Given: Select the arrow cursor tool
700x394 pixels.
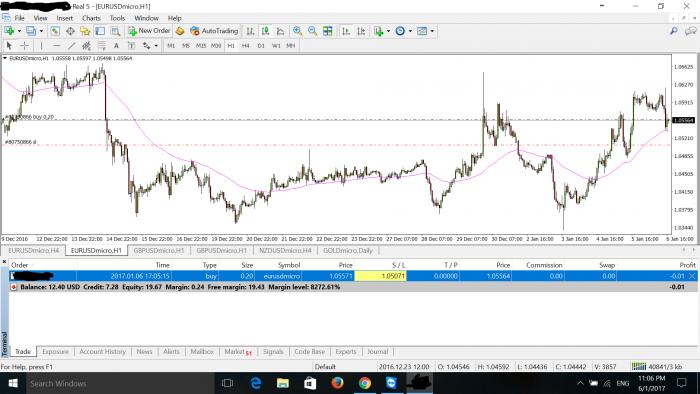Looking at the screenshot, I should coord(9,46).
